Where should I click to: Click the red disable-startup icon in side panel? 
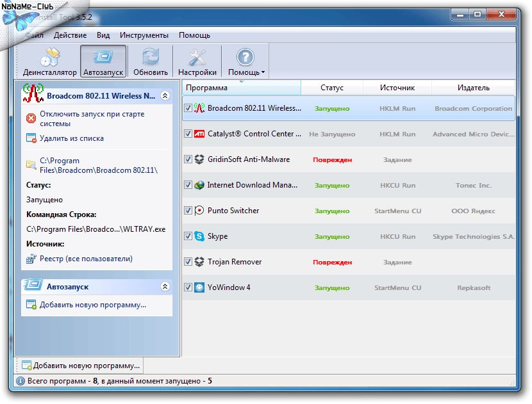(31, 118)
